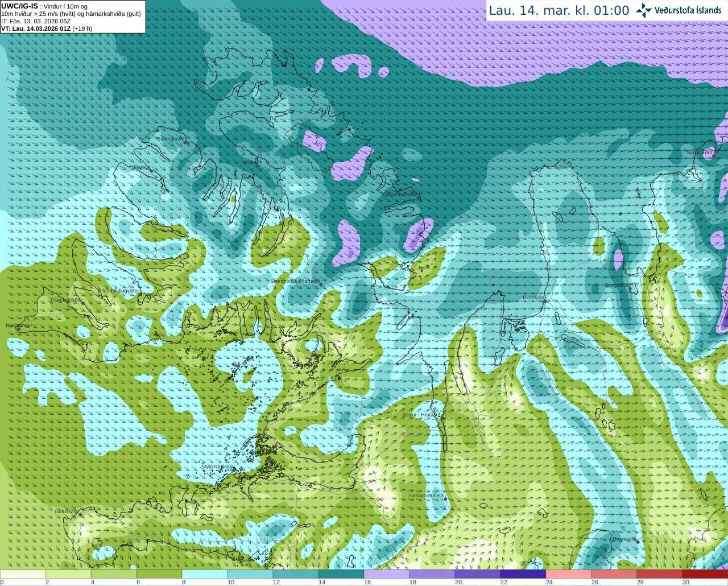Image resolution: width=728 pixels, height=586 pixels.
Task: Click the 12–14 m/s teal legend swatch
Action: click(296, 574)
